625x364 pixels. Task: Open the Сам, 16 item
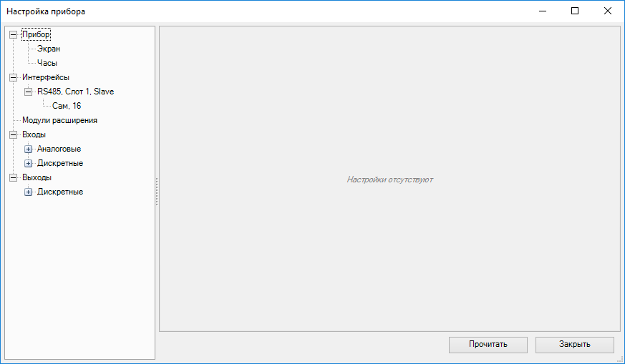point(67,106)
